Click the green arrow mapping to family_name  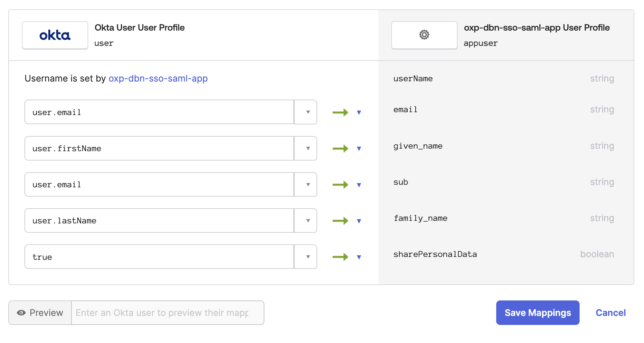pos(340,220)
